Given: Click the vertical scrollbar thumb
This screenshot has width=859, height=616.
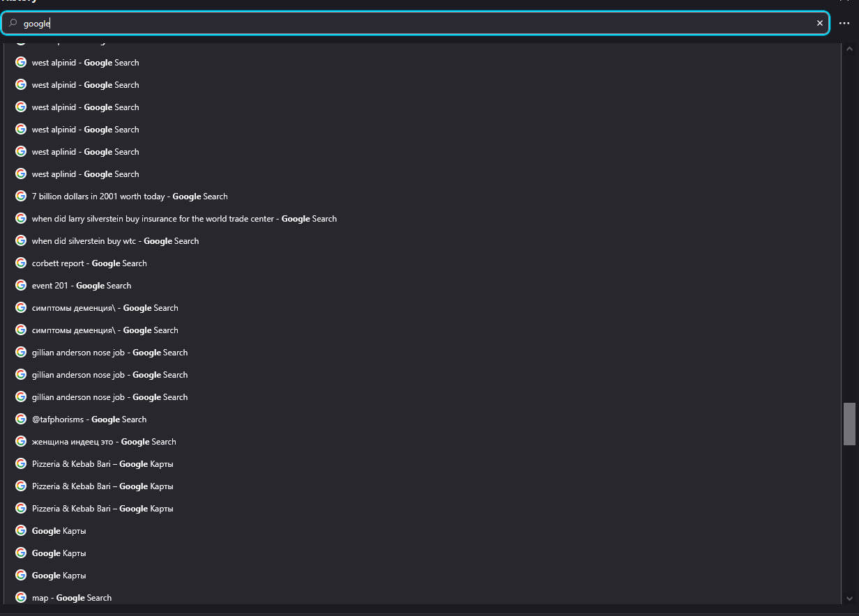Looking at the screenshot, I should coord(849,424).
